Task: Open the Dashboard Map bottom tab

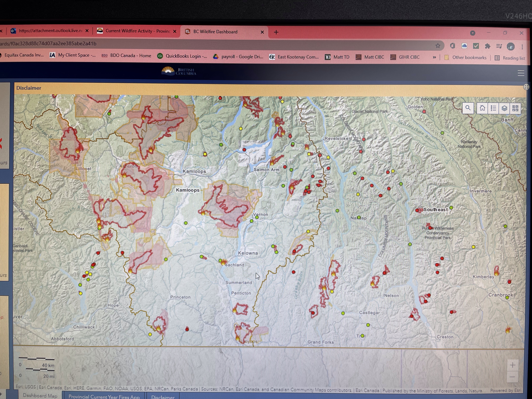Action: (40, 396)
